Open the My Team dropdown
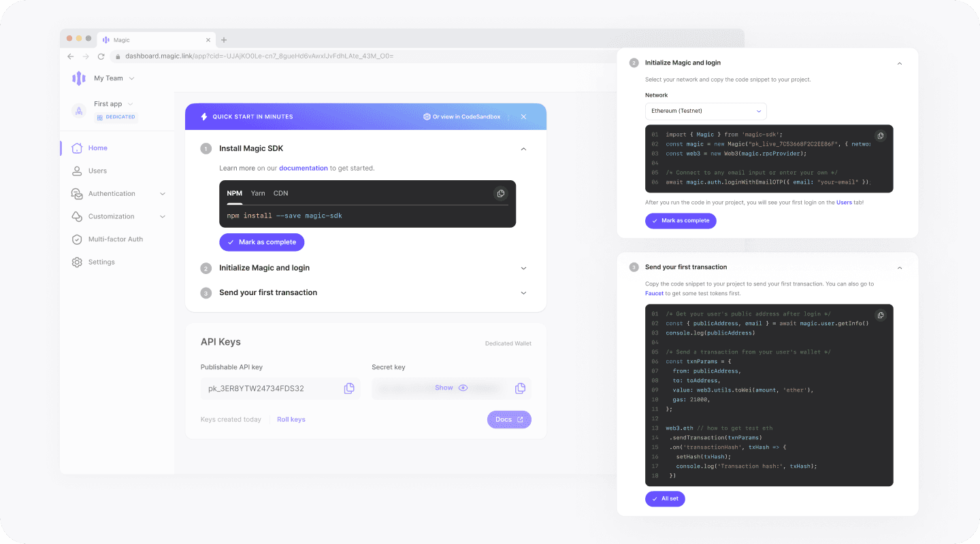The height and width of the screenshot is (544, 980). tap(114, 78)
